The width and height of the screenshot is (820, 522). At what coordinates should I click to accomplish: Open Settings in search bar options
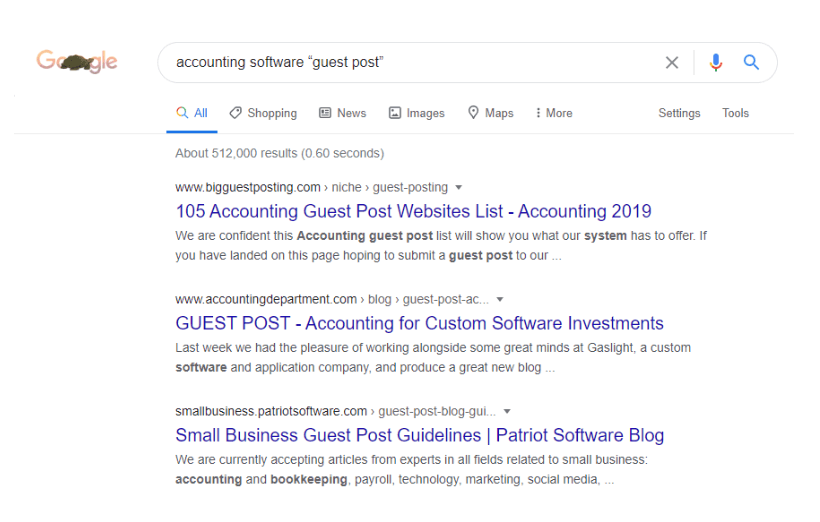point(679,113)
